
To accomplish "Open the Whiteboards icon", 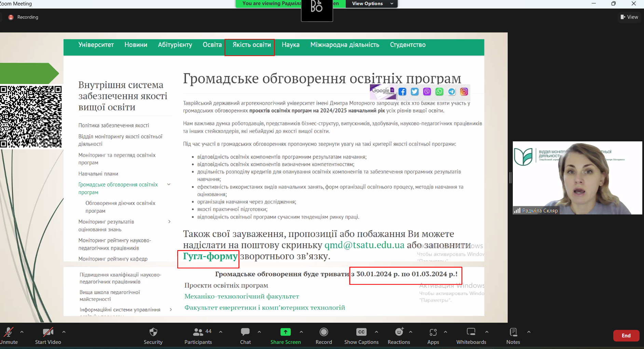I will point(471,332).
